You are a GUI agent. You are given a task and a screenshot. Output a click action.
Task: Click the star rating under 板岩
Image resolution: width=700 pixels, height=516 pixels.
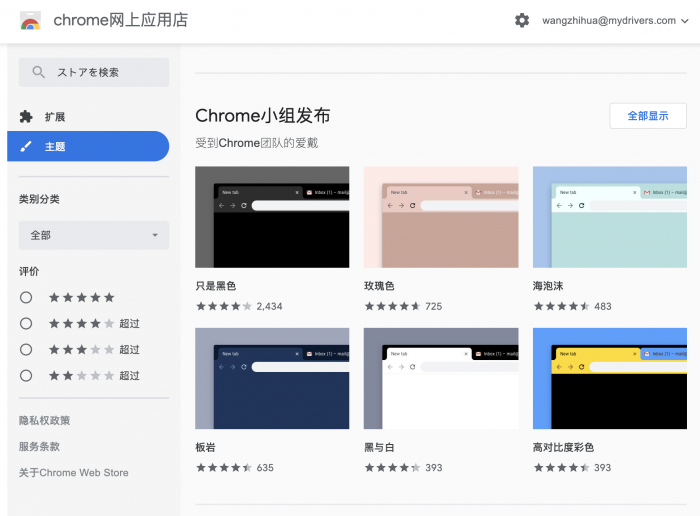[224, 467]
